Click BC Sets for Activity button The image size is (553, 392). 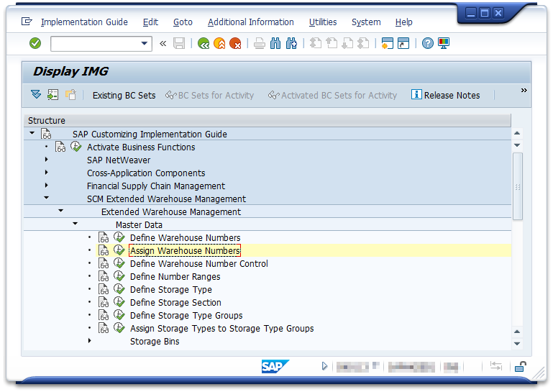tap(209, 96)
